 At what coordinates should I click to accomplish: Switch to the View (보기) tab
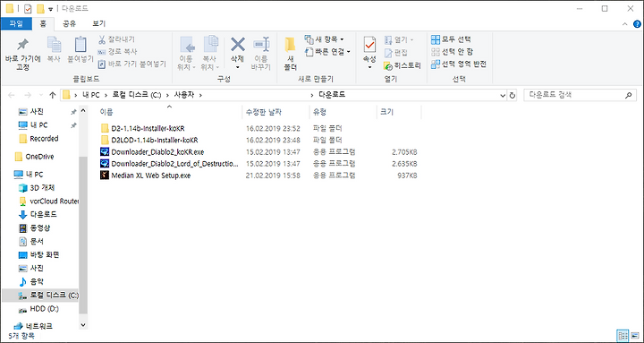pyautogui.click(x=98, y=24)
